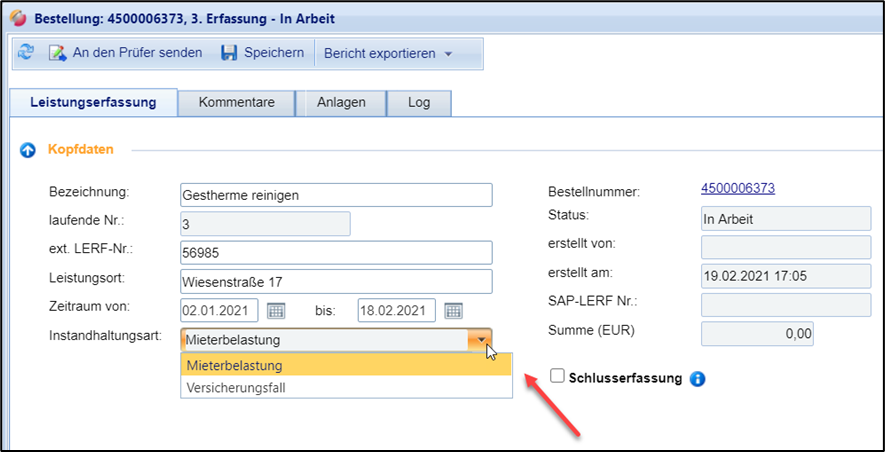Click the Speichern save button
Viewport: 885px width, 452px height.
[x=262, y=52]
